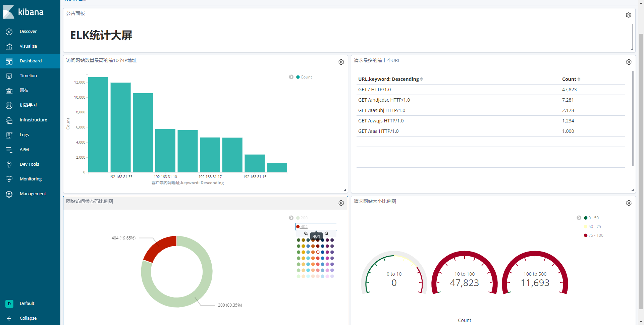Click the "200 (80.35%)" pie label
Viewport: 644px width, 325px height.
(x=230, y=305)
